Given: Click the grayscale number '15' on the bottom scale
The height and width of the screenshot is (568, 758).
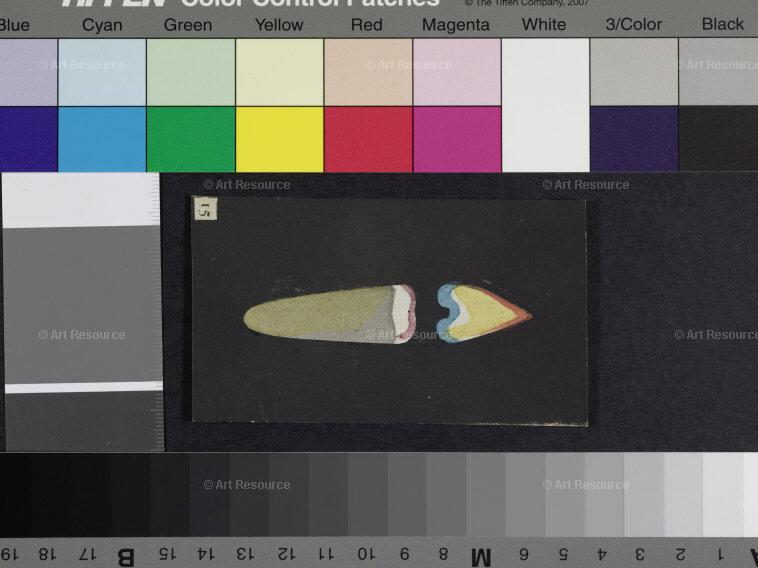Looking at the screenshot, I should (x=166, y=553).
